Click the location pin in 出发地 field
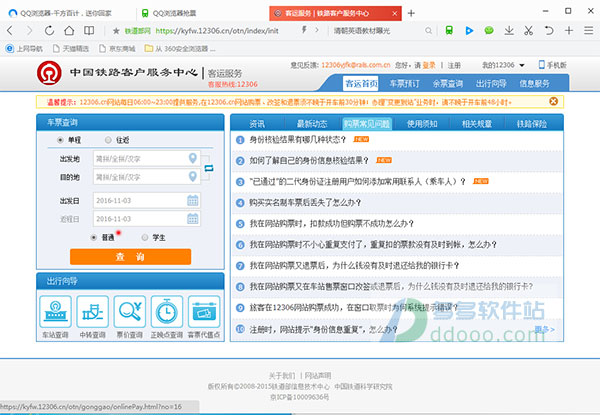600x415 pixels. tap(193, 158)
